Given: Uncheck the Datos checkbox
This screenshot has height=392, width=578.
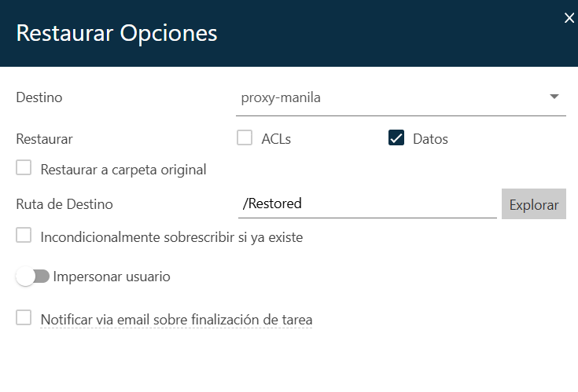Looking at the screenshot, I should tap(396, 138).
